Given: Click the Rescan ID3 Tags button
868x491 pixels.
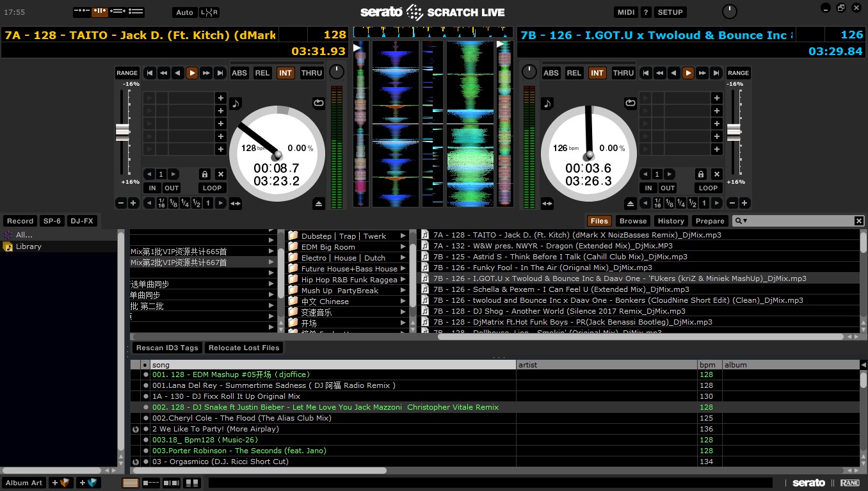Looking at the screenshot, I should tap(167, 348).
